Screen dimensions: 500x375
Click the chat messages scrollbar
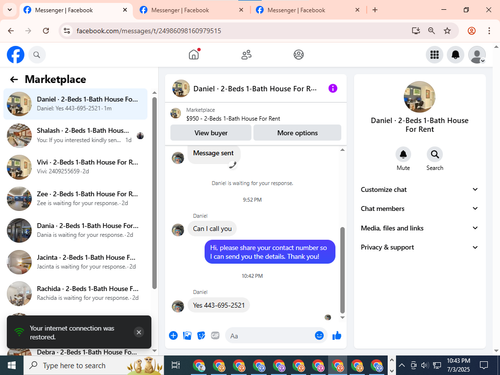point(342,270)
